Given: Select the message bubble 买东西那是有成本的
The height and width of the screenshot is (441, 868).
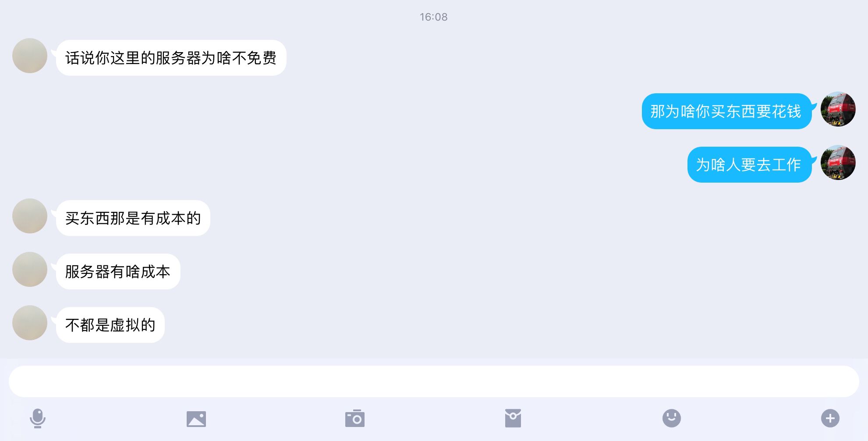Looking at the screenshot, I should pos(133,218).
